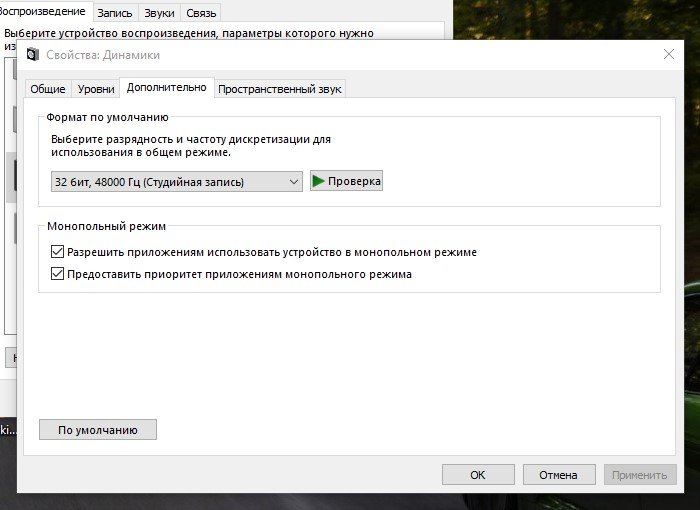The height and width of the screenshot is (510, 700).
Task: Click the Формат по умолчанию group label
Action: pos(108,117)
